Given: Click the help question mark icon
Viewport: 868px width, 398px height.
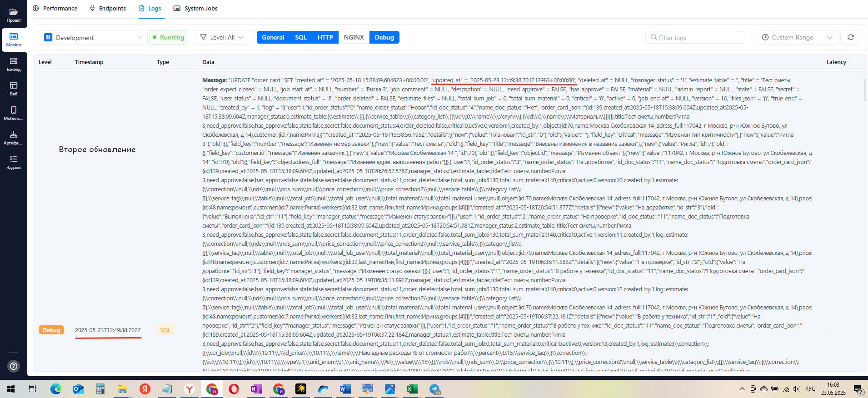Looking at the screenshot, I should (x=14, y=366).
